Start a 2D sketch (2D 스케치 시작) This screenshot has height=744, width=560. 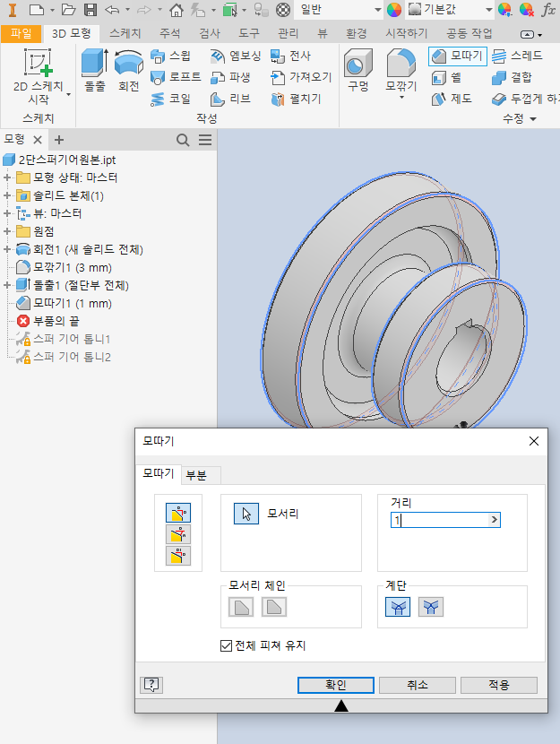click(x=39, y=76)
